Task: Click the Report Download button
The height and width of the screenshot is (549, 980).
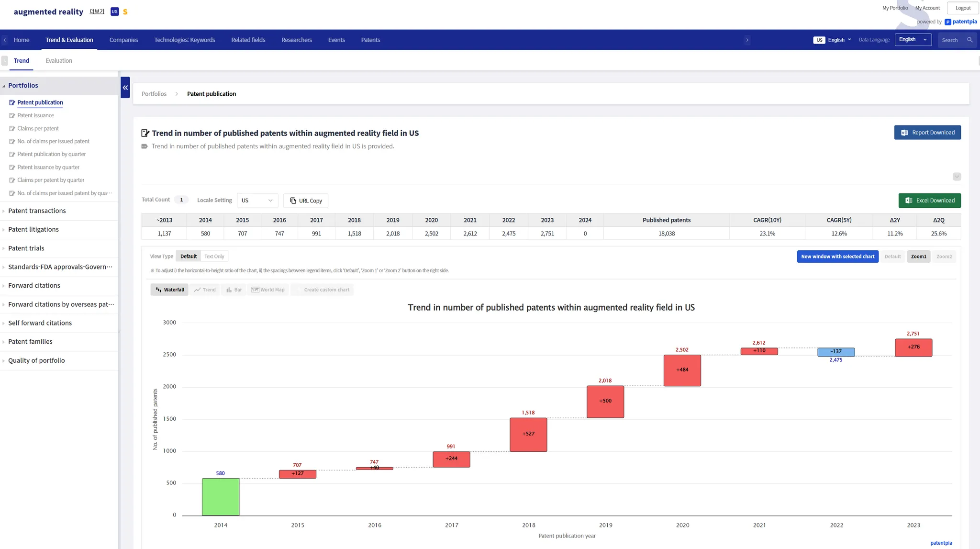Action: click(927, 133)
